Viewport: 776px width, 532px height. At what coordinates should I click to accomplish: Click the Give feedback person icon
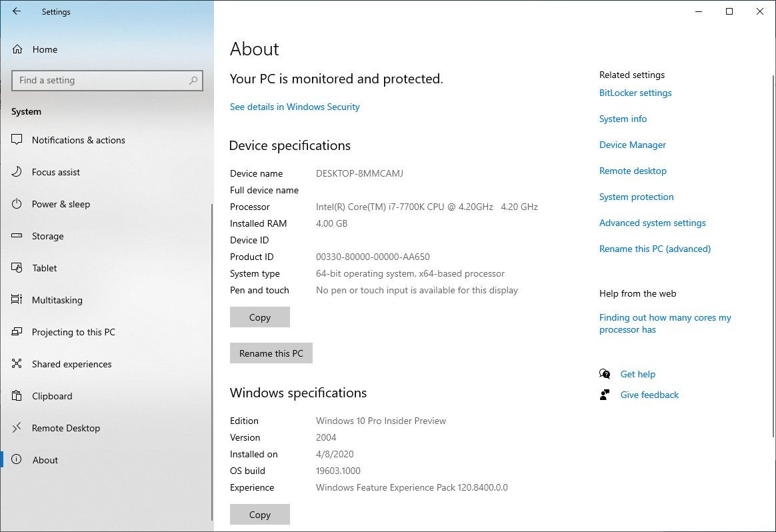point(605,395)
